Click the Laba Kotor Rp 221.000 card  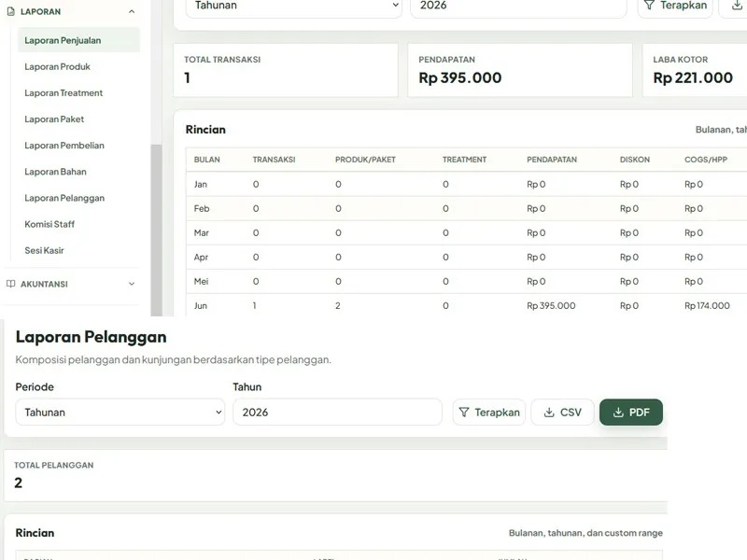pos(695,71)
